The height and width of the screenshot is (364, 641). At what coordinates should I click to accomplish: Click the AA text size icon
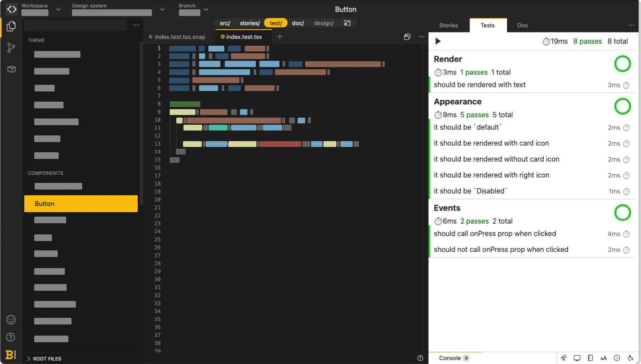pos(604,358)
